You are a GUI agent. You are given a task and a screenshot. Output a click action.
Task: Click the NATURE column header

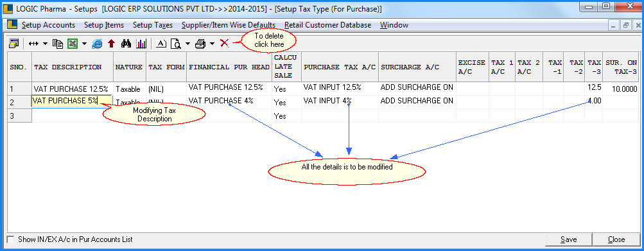coord(130,67)
